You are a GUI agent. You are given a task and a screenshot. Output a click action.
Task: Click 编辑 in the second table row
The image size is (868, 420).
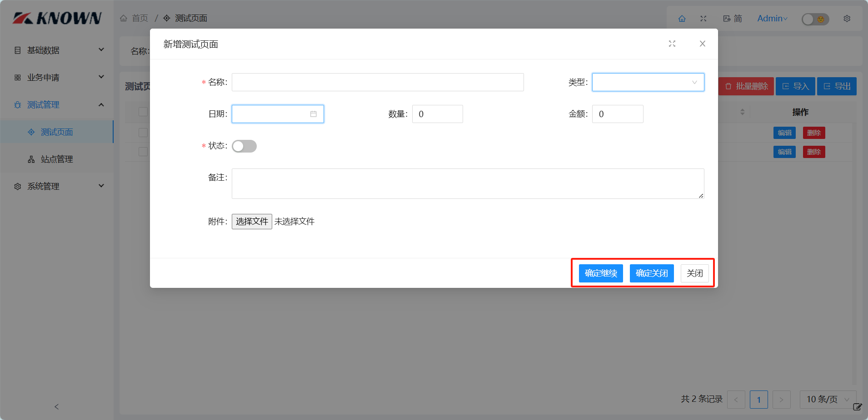785,152
